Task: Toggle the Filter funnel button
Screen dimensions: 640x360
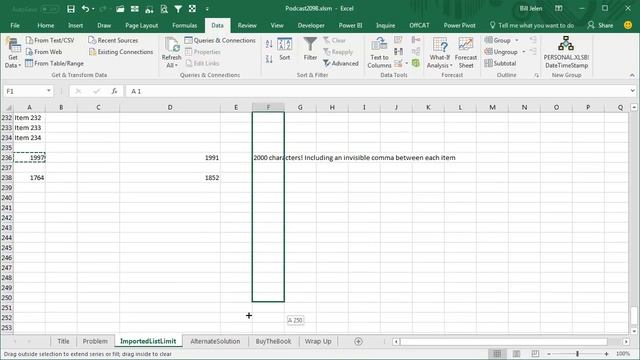Action: (x=310, y=49)
